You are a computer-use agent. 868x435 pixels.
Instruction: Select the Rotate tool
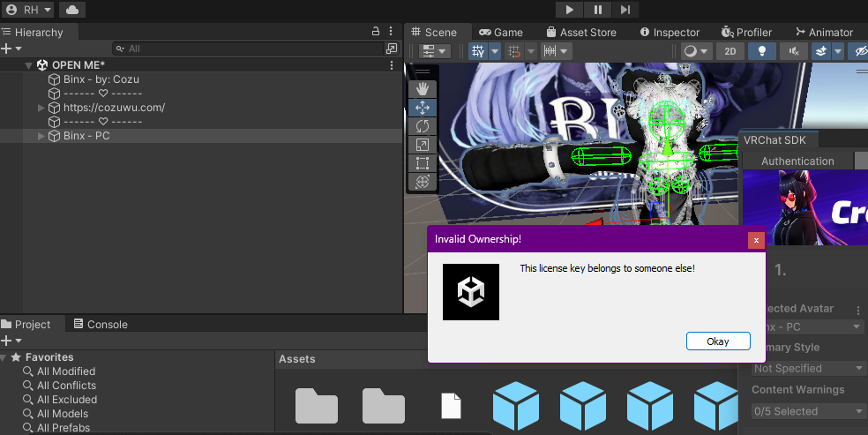423,126
